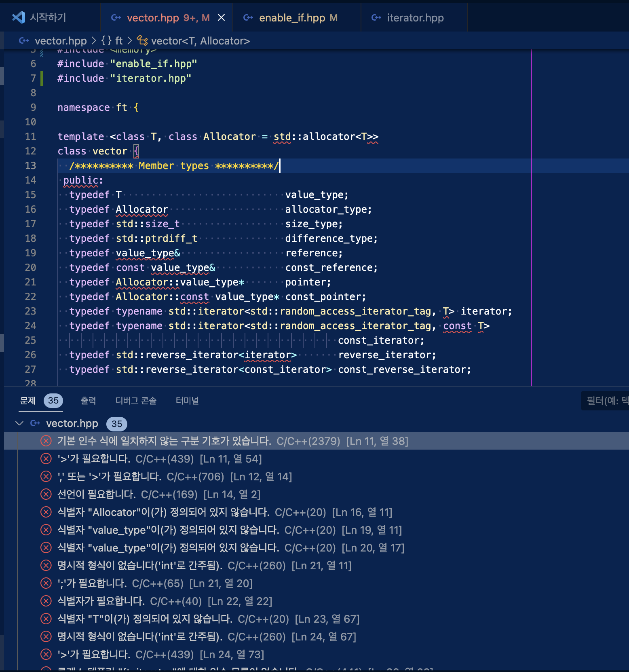
Task: Click error icon for C/C++(2379) row
Action: point(46,441)
